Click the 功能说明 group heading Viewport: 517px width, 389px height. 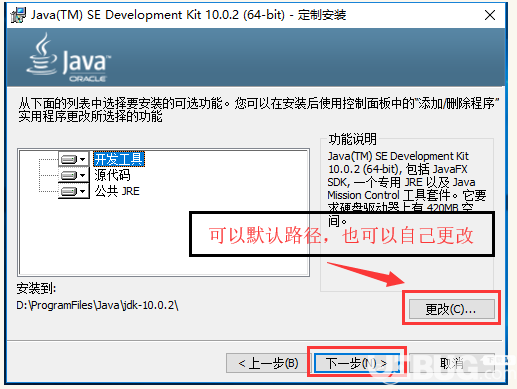pos(352,139)
